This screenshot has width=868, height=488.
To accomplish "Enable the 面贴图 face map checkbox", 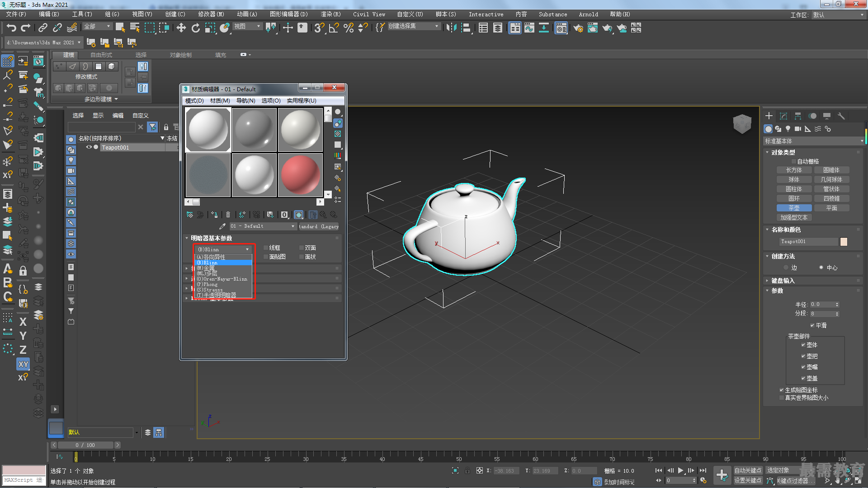I will pyautogui.click(x=266, y=257).
